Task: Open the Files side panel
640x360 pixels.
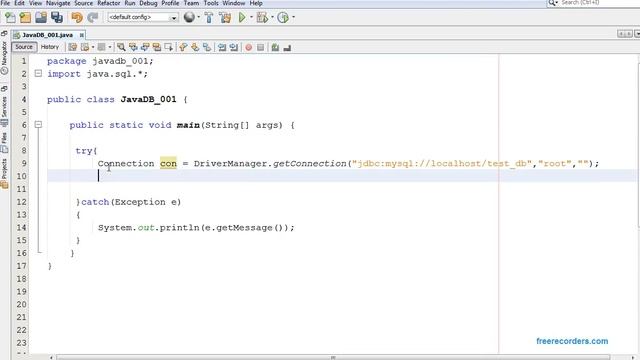Action: [4, 142]
